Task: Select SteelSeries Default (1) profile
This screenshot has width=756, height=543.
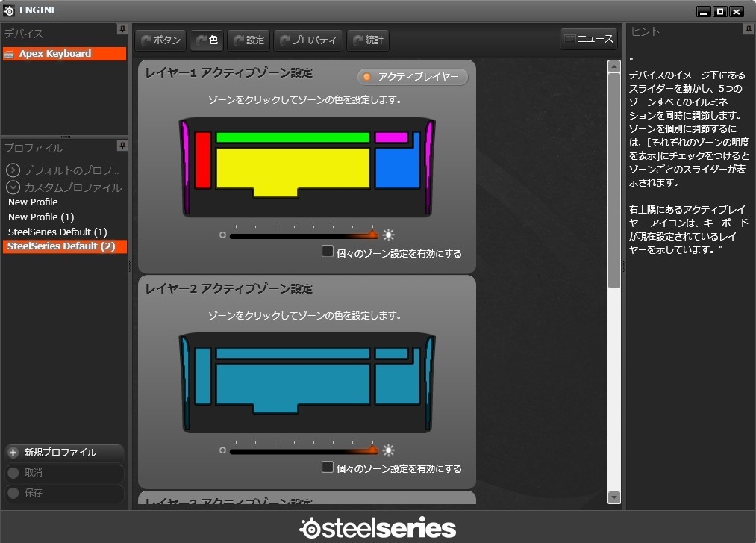Action: click(57, 232)
